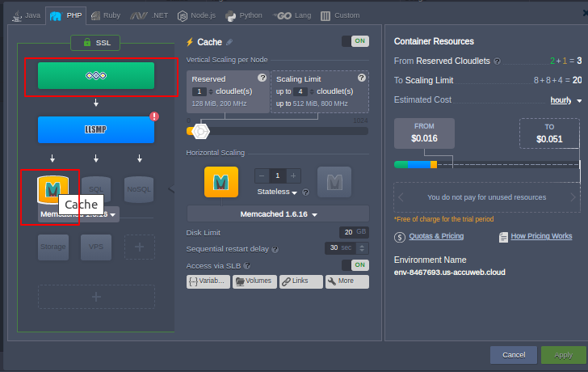Add a VPS node
The height and width of the screenshot is (372, 588).
pyautogui.click(x=96, y=247)
